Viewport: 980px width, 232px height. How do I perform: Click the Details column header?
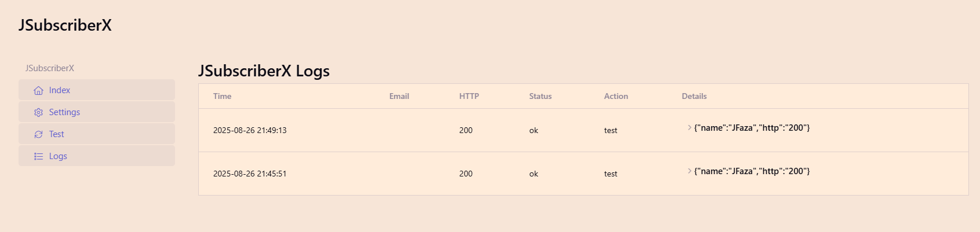[x=694, y=97]
